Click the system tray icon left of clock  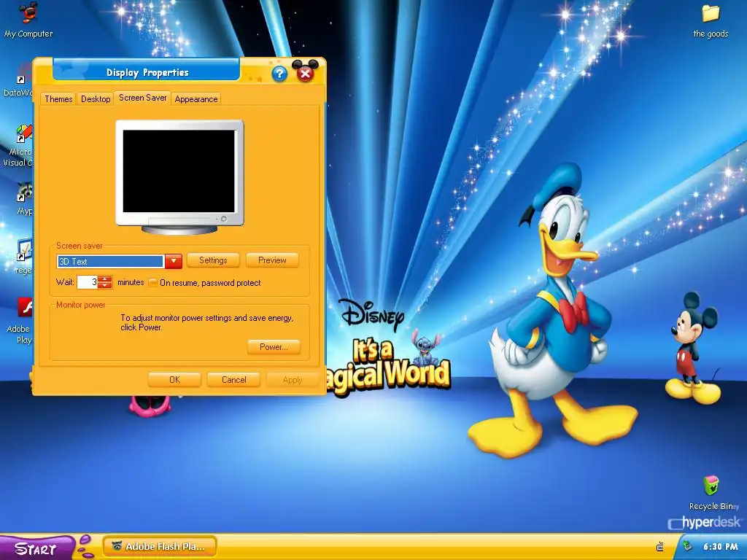click(659, 547)
